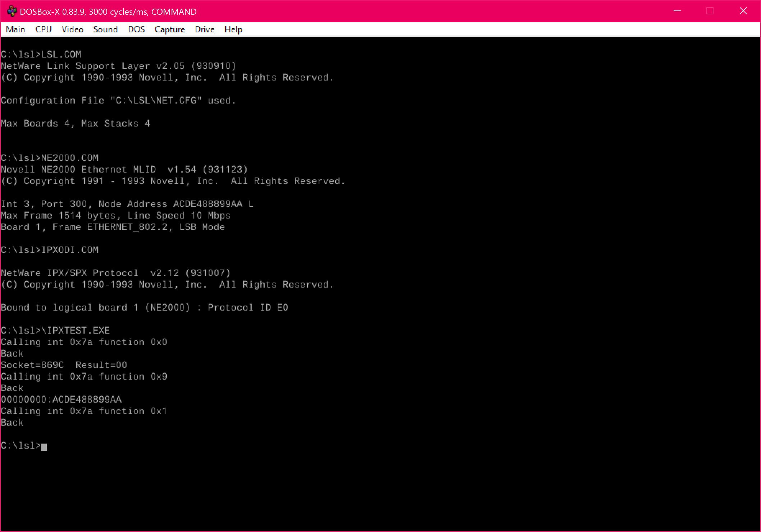The height and width of the screenshot is (532, 761).
Task: Open the Capture menu
Action: coord(170,29)
